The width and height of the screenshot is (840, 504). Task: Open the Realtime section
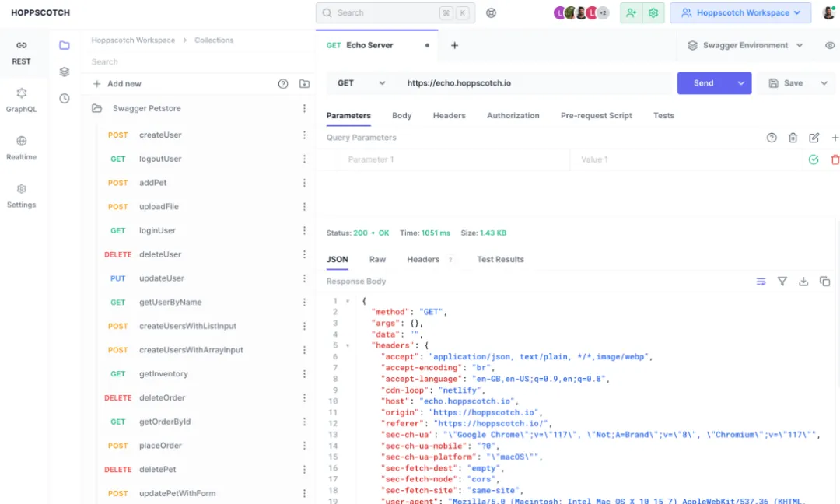click(x=22, y=149)
